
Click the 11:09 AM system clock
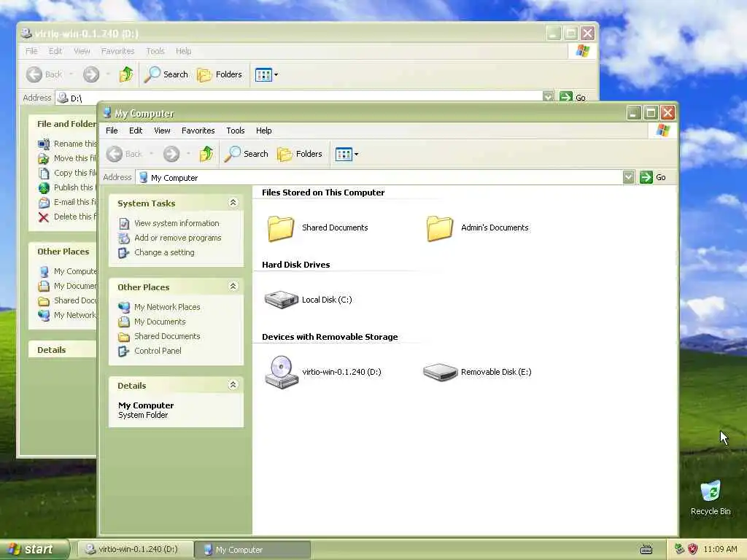[720, 549]
